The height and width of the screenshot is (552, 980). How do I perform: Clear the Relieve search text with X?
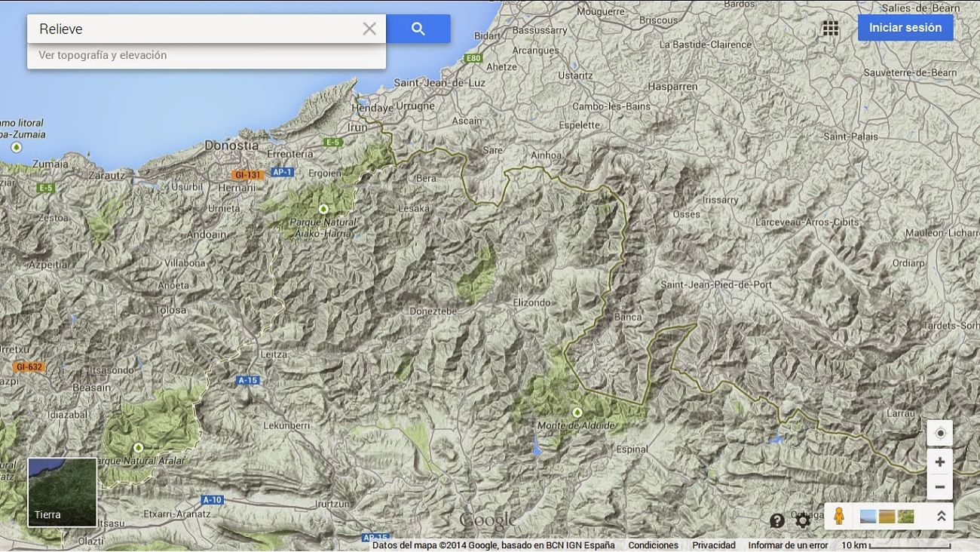pos(369,29)
